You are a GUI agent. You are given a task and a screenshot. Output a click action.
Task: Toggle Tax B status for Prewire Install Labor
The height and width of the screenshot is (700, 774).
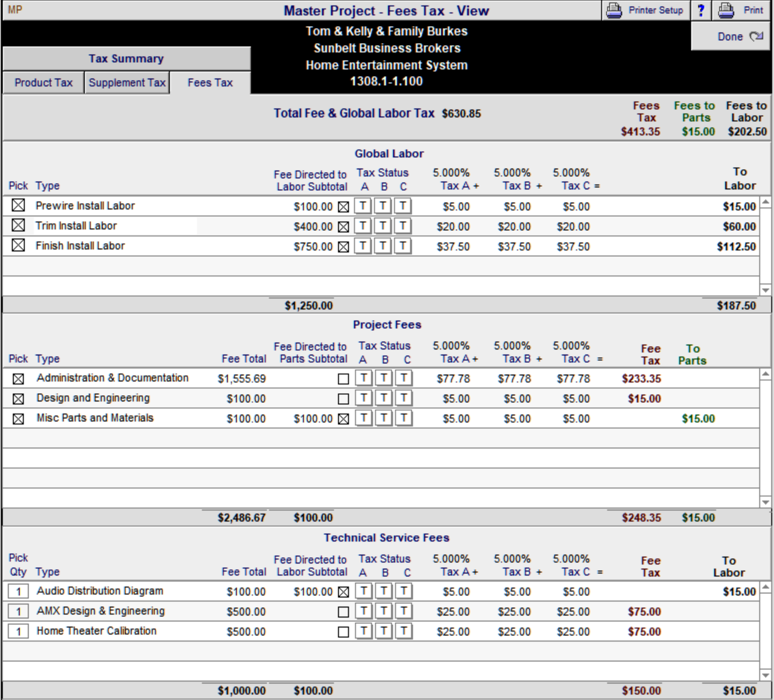click(383, 206)
